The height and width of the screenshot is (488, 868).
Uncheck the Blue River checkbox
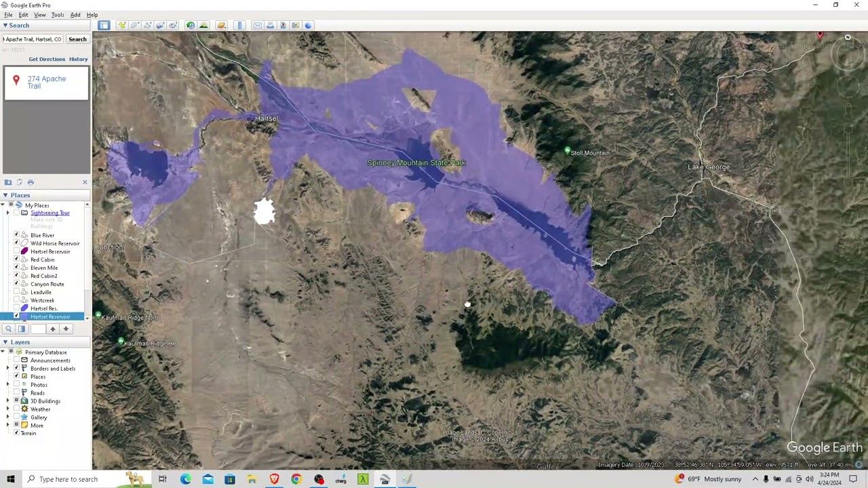[x=16, y=235]
